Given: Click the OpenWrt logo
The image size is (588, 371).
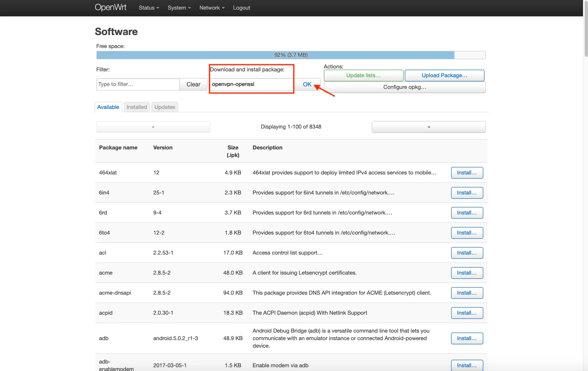Looking at the screenshot, I should (111, 8).
